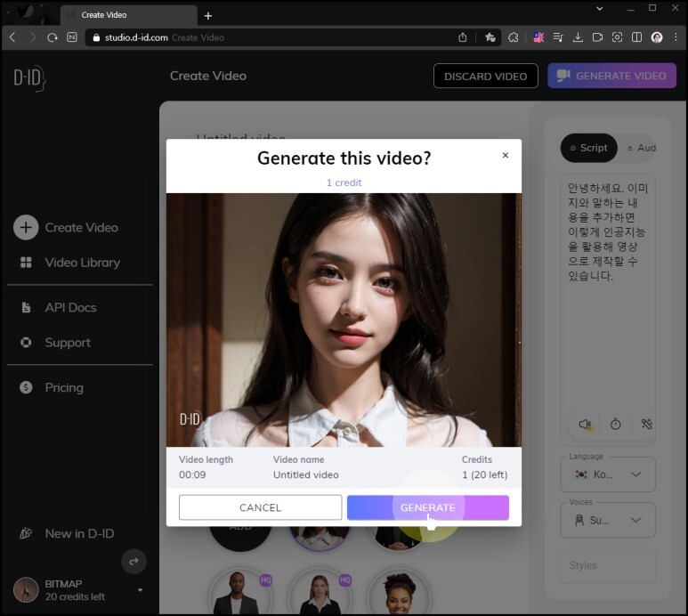The image size is (688, 616).
Task: Click the Video Library grid icon
Action: tap(26, 263)
